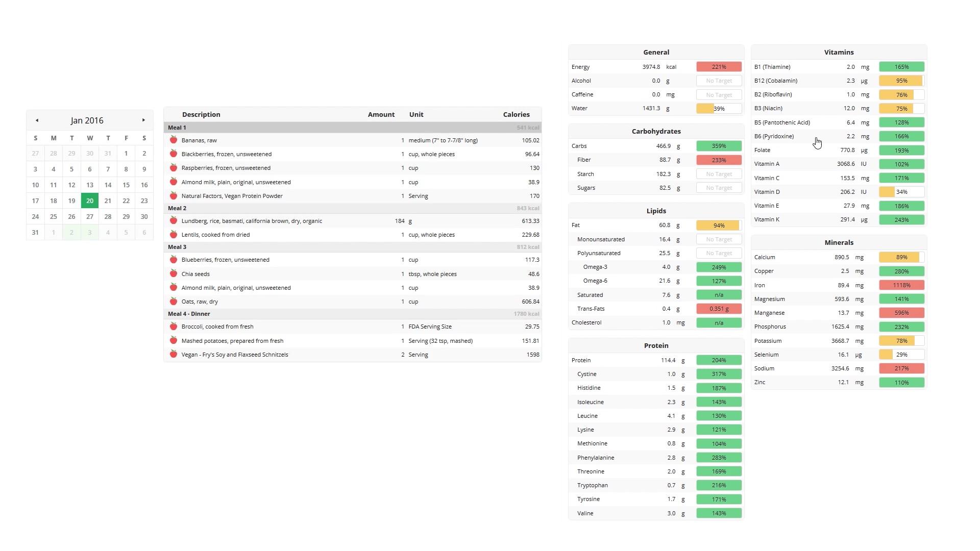The height and width of the screenshot is (551, 980).
Task: Click the apple icon beside Oats, raw, dry
Action: coord(174,302)
